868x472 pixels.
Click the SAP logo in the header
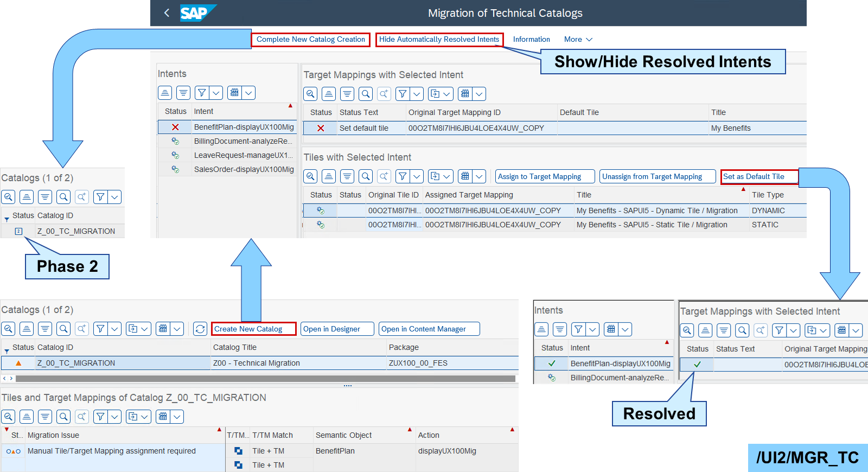(x=197, y=12)
